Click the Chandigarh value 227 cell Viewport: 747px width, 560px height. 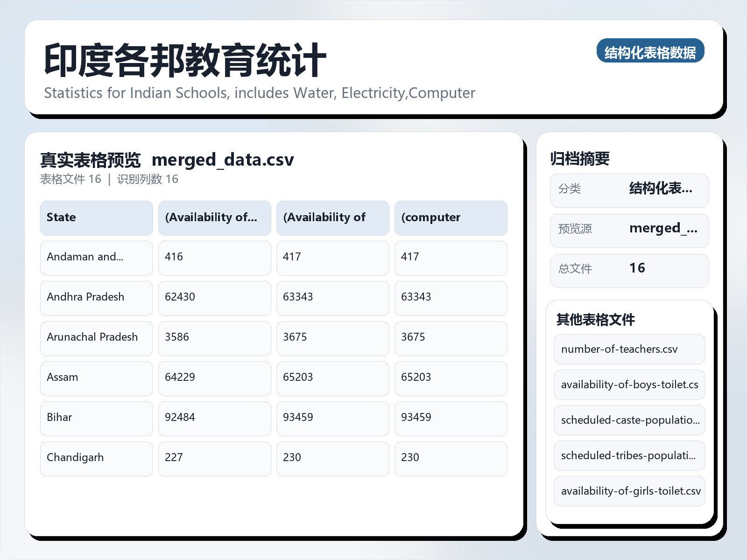coord(214,458)
